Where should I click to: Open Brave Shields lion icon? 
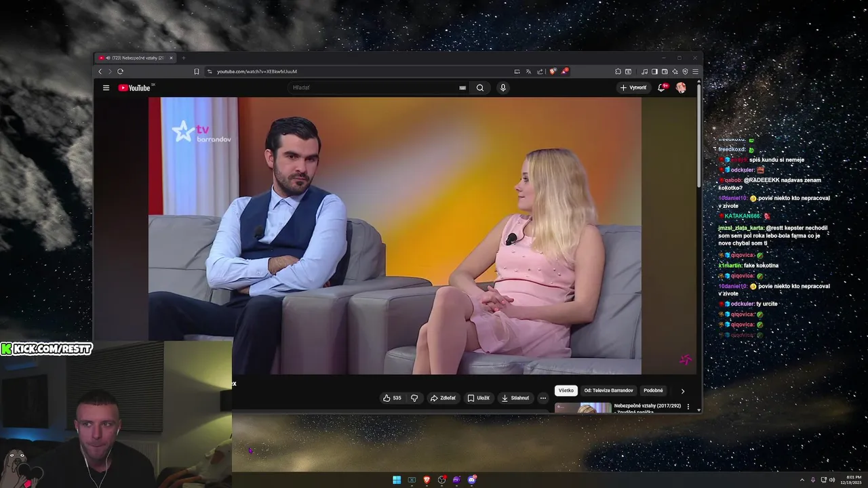tap(553, 71)
